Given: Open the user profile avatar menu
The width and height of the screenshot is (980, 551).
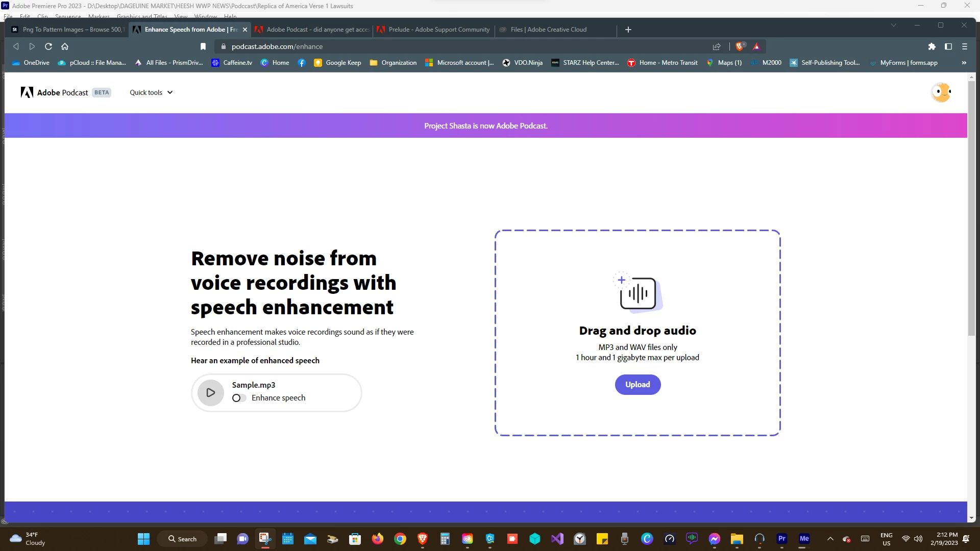Looking at the screenshot, I should 941,92.
